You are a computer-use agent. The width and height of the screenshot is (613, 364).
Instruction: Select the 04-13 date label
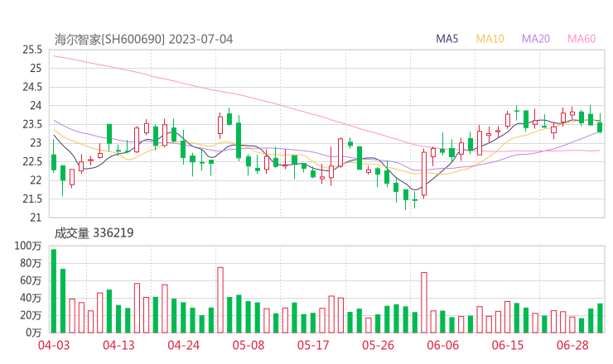coord(118,345)
